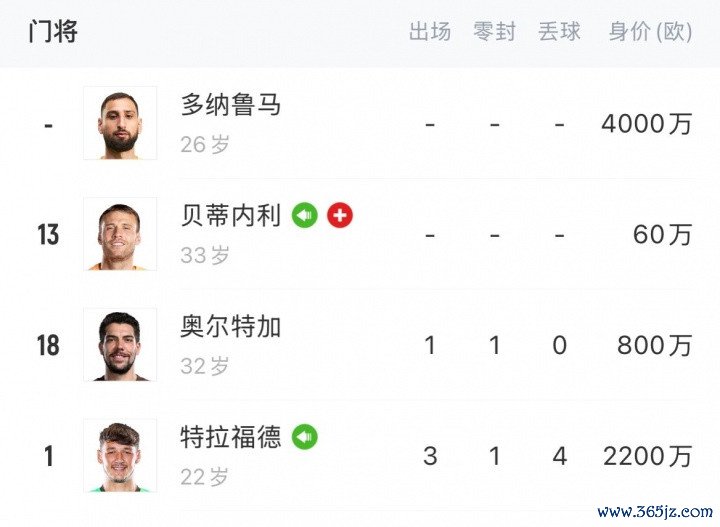Open 多纳鲁马 player photo
Screen dimensions: 720x527
[120, 123]
